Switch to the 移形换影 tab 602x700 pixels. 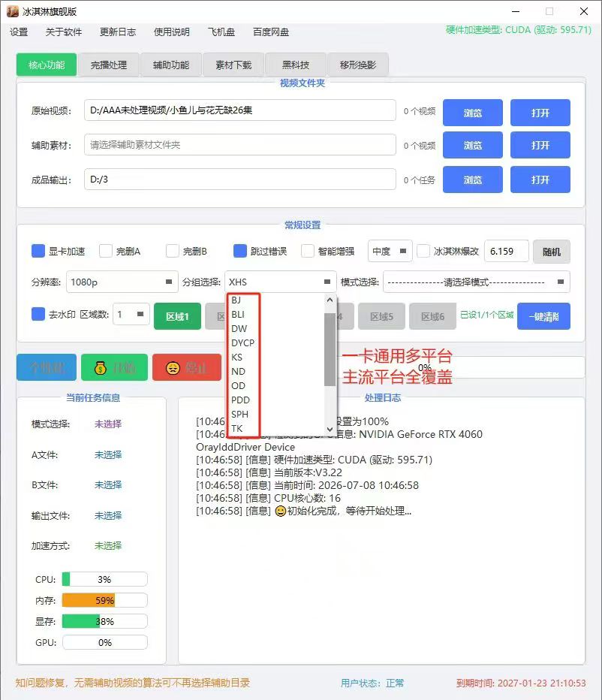[x=358, y=65]
